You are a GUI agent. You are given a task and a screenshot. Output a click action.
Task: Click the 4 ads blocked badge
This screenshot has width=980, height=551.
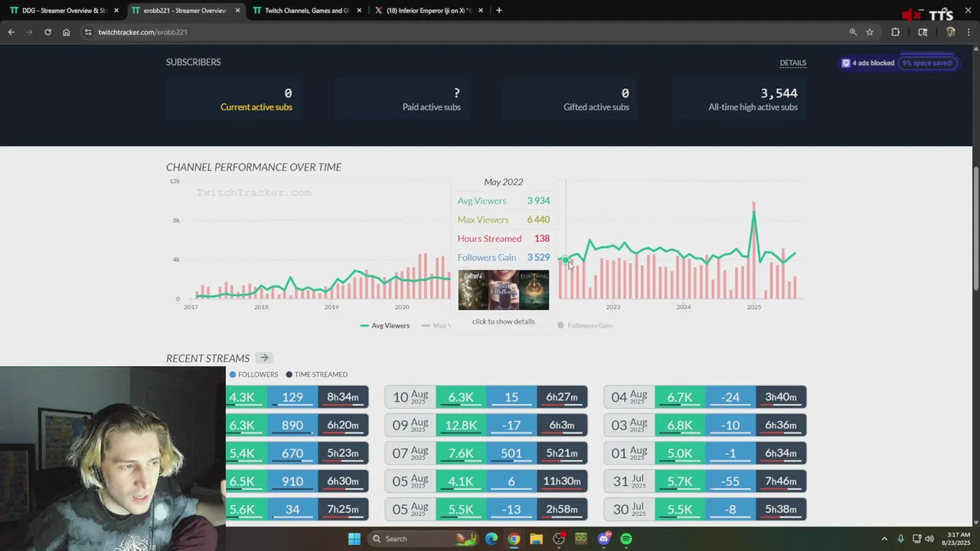[868, 63]
